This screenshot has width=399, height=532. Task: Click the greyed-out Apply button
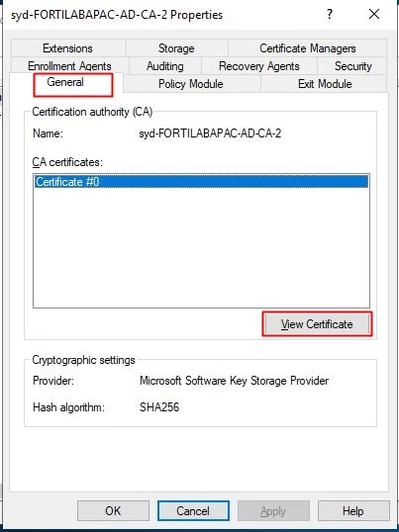click(x=273, y=510)
